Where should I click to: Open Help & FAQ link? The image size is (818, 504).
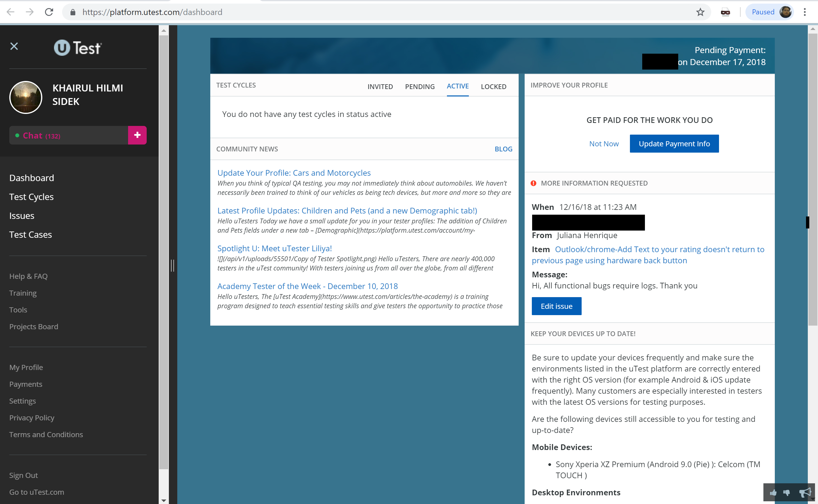pyautogui.click(x=28, y=276)
